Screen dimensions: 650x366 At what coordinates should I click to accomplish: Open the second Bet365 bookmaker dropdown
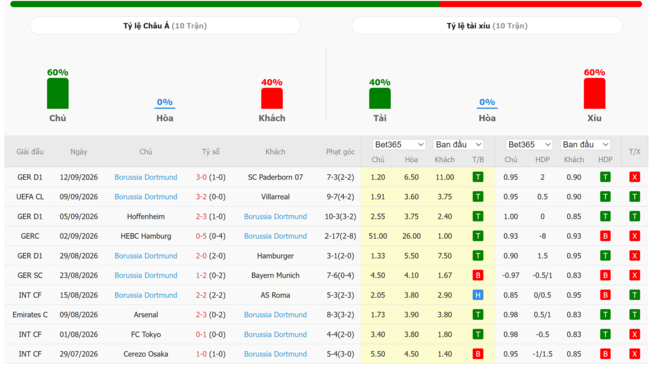pos(529,145)
